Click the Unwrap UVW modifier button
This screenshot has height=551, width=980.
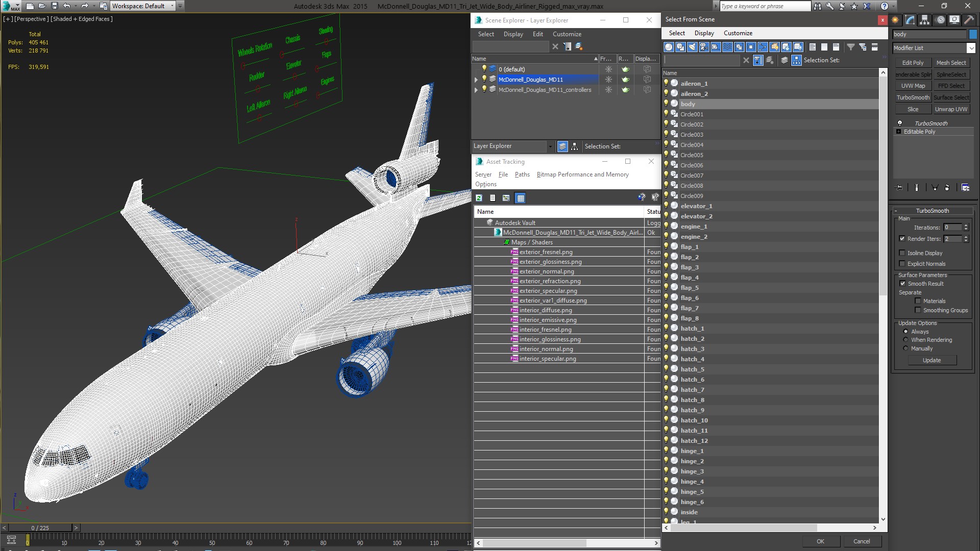[x=951, y=109]
